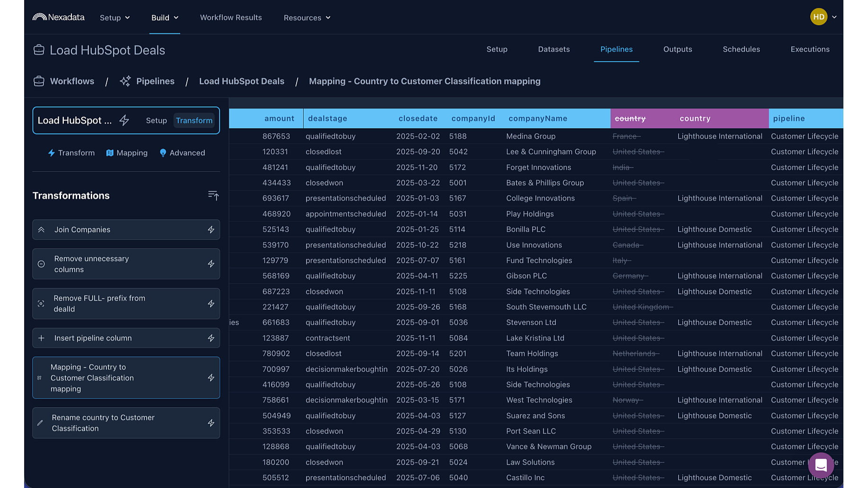The height and width of the screenshot is (488, 868).
Task: Open the account menu next to HD avatar
Action: click(834, 17)
